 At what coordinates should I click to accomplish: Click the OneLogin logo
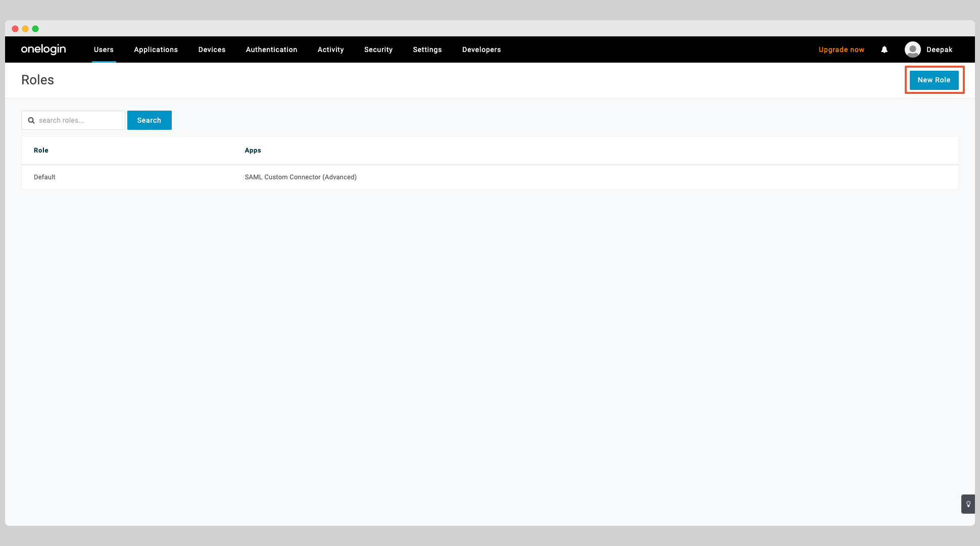[43, 49]
